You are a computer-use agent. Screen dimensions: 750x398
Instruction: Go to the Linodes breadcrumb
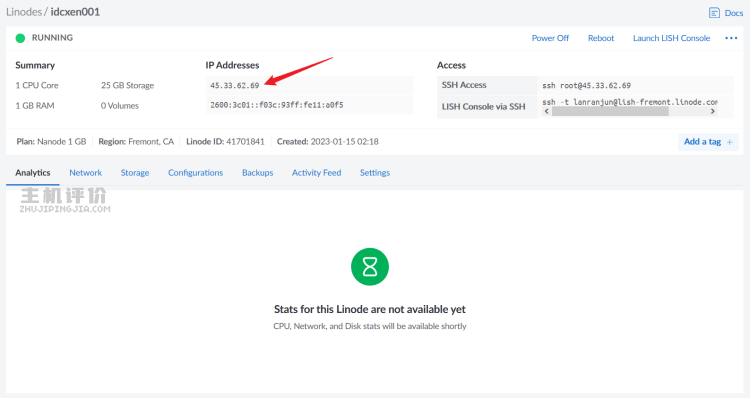click(24, 12)
